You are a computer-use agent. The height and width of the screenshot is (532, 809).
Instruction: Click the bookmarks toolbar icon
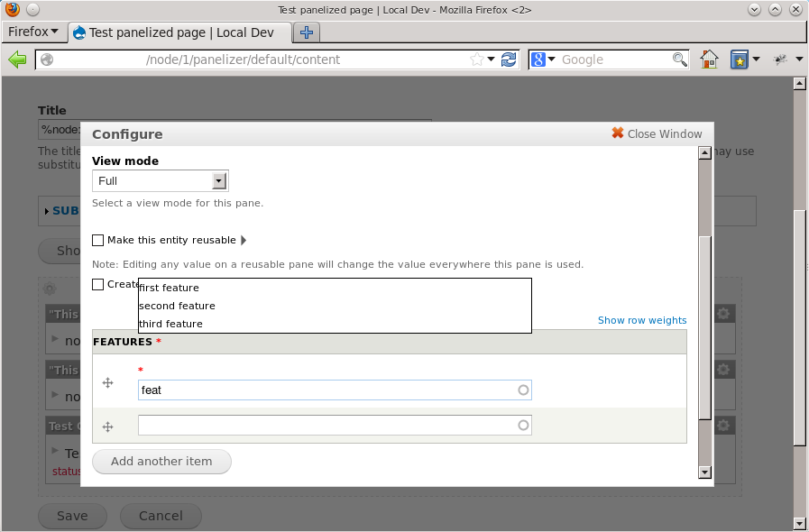740,60
